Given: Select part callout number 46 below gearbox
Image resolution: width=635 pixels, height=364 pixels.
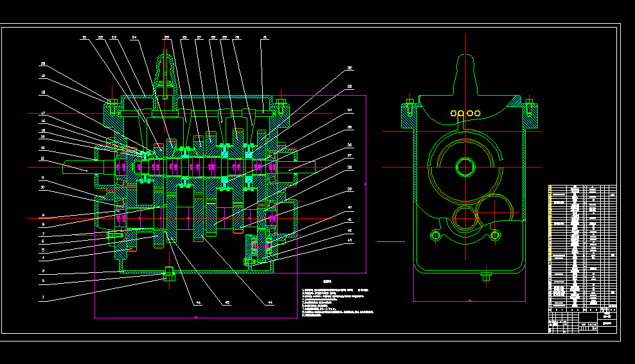Looking at the screenshot, I should pos(198,302).
